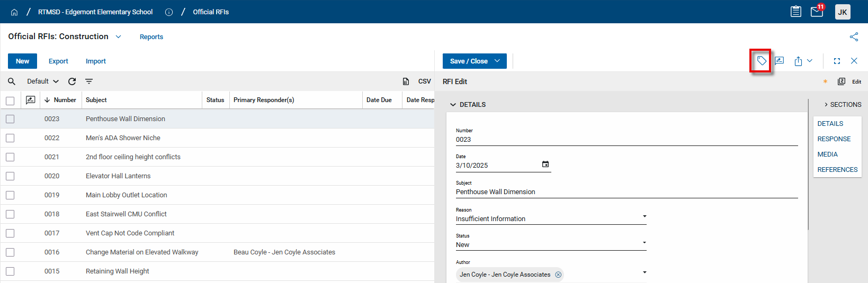
Task: Check the box for RFI 0023
Action: pyautogui.click(x=10, y=119)
